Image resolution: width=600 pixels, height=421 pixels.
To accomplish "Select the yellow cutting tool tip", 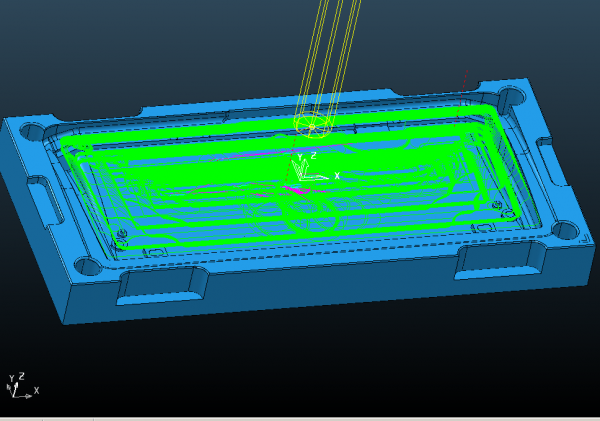I will click(x=312, y=125).
